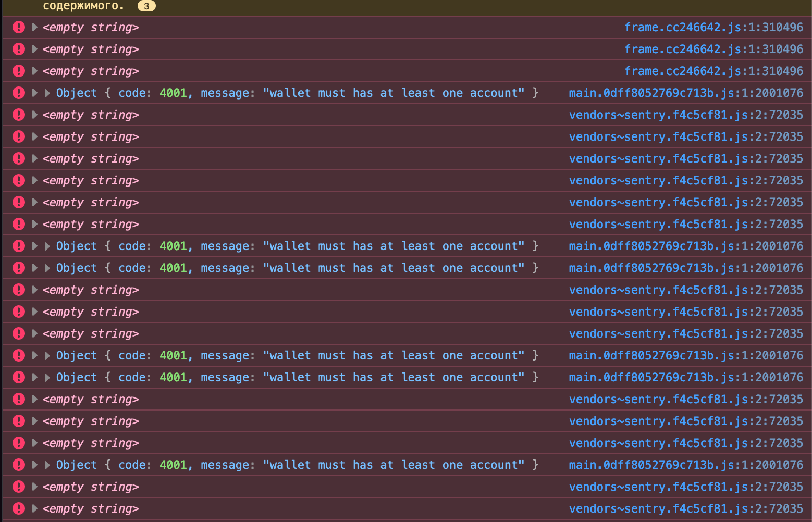Click the error icon on the last vendors~sentry row

18,508
